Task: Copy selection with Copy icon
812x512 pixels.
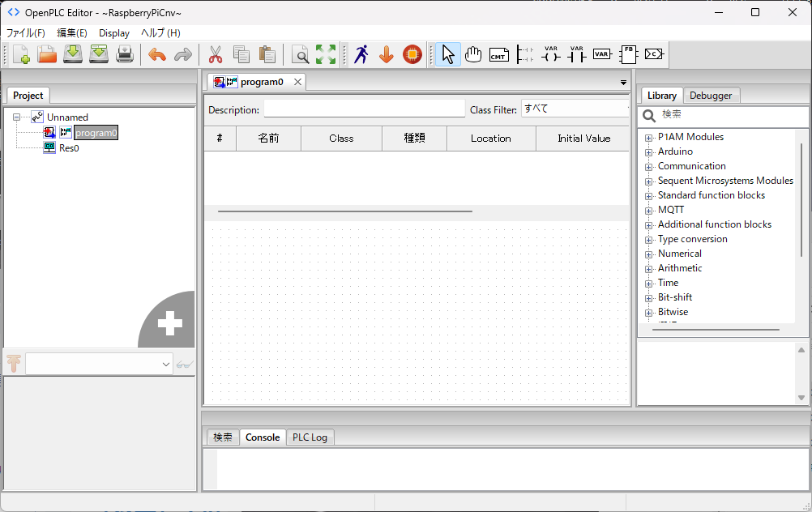Action: (x=241, y=54)
